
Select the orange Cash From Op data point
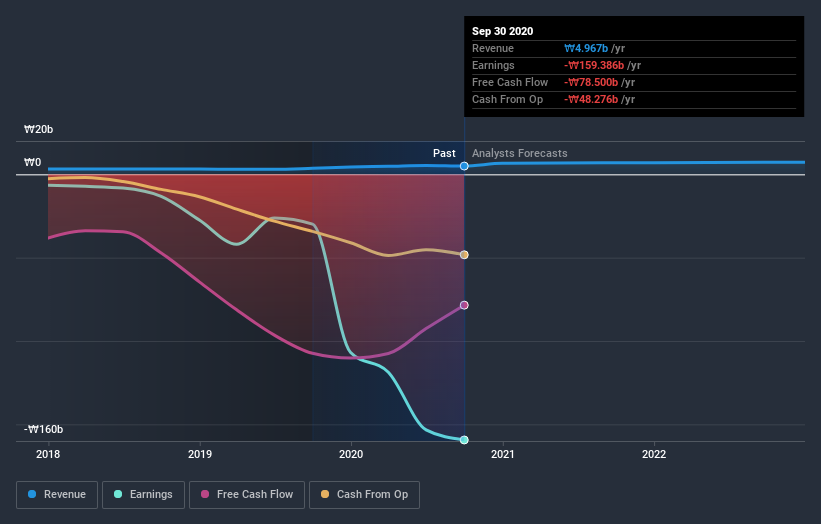(x=464, y=255)
